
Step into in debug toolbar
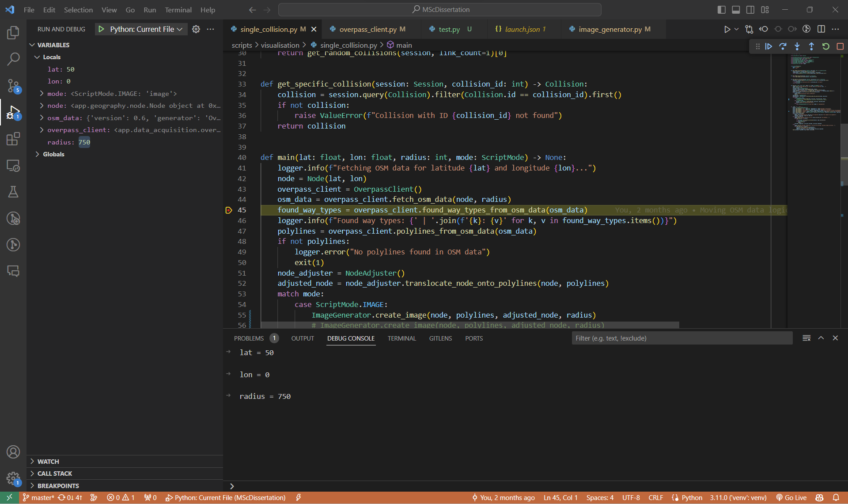coord(797,46)
